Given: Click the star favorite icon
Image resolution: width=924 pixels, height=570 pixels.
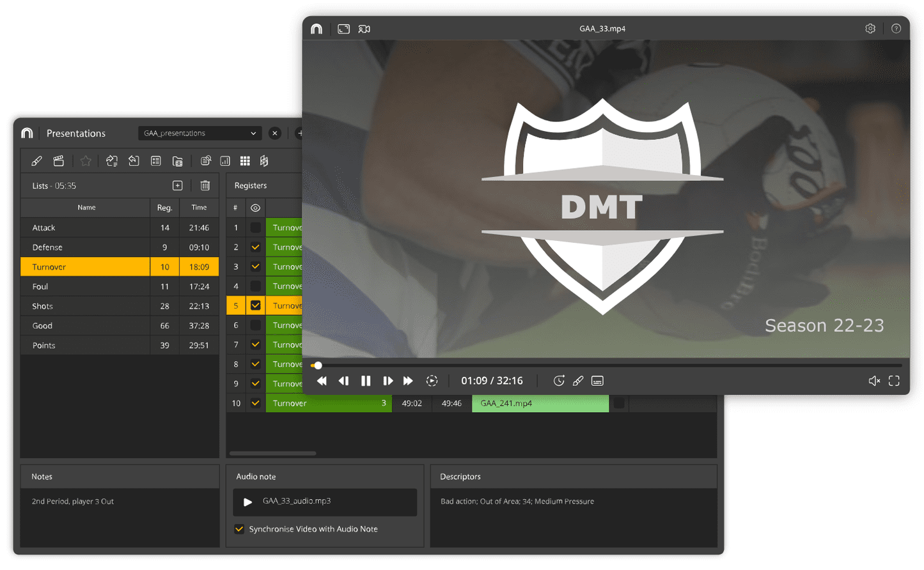Looking at the screenshot, I should coord(86,161).
